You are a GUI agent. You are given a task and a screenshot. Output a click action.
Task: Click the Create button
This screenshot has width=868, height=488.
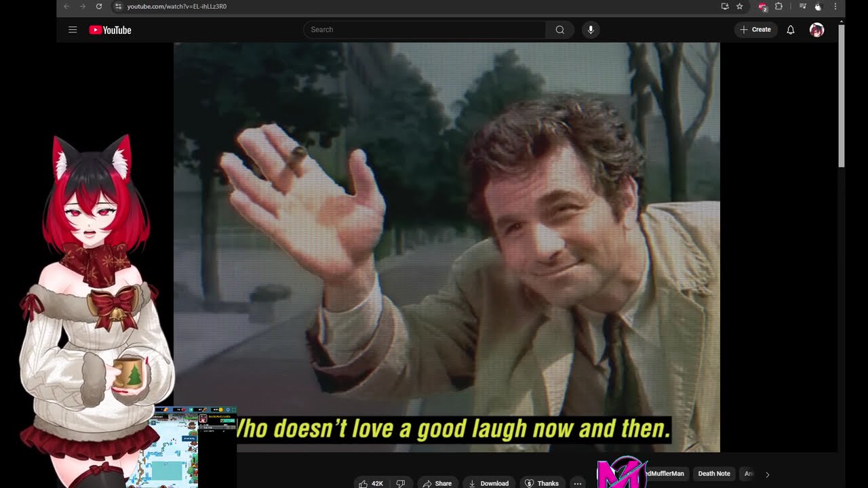[x=755, y=30]
